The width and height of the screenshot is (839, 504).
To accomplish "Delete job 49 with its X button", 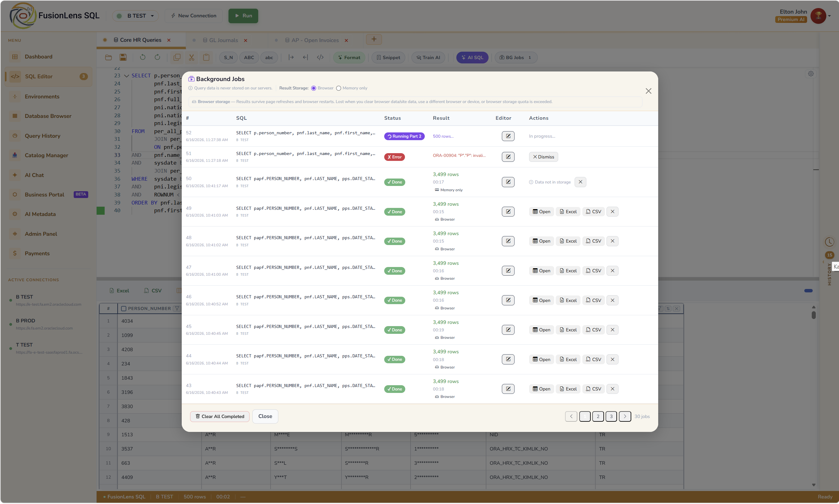I will tap(612, 212).
